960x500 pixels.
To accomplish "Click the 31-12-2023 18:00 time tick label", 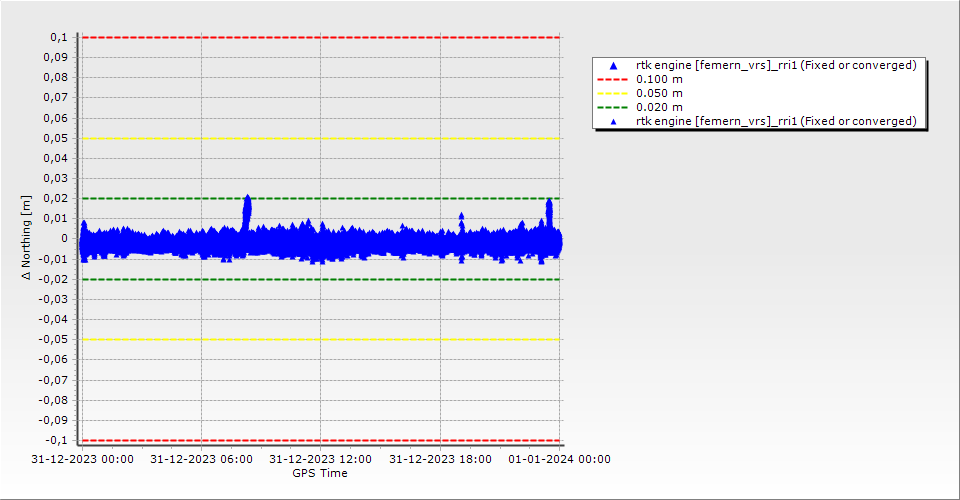I will (x=439, y=460).
